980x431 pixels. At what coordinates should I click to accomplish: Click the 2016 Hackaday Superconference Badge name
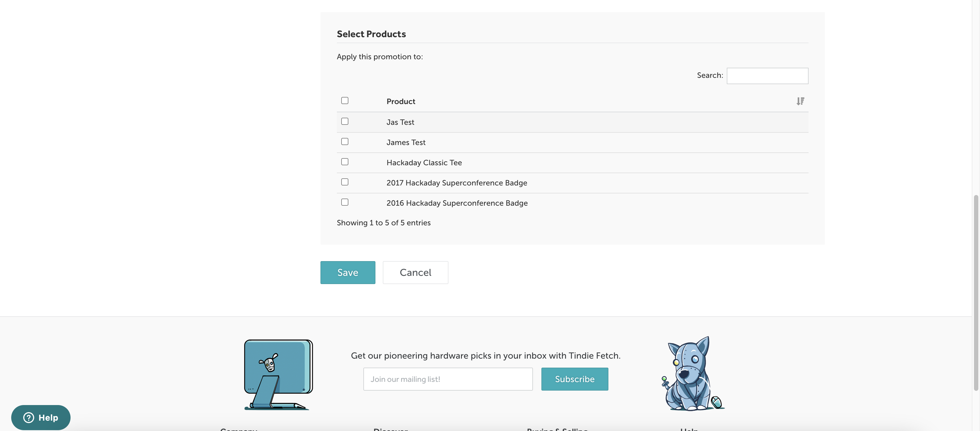(x=457, y=203)
